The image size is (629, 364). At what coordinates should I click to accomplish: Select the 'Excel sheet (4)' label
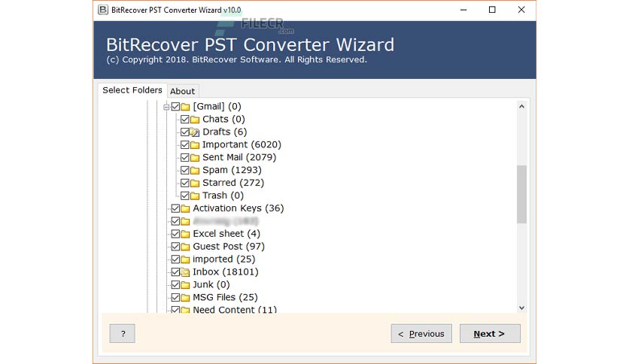coord(226,234)
